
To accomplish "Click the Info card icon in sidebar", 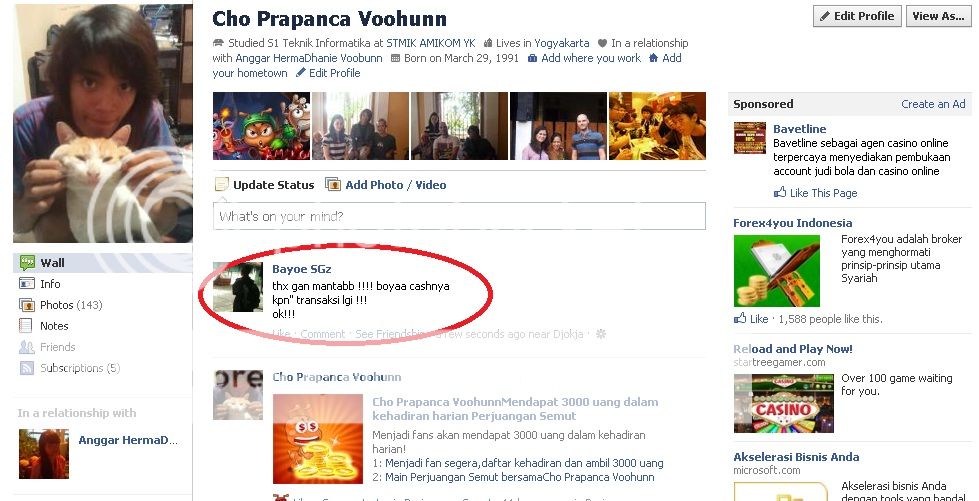I will tap(27, 284).
